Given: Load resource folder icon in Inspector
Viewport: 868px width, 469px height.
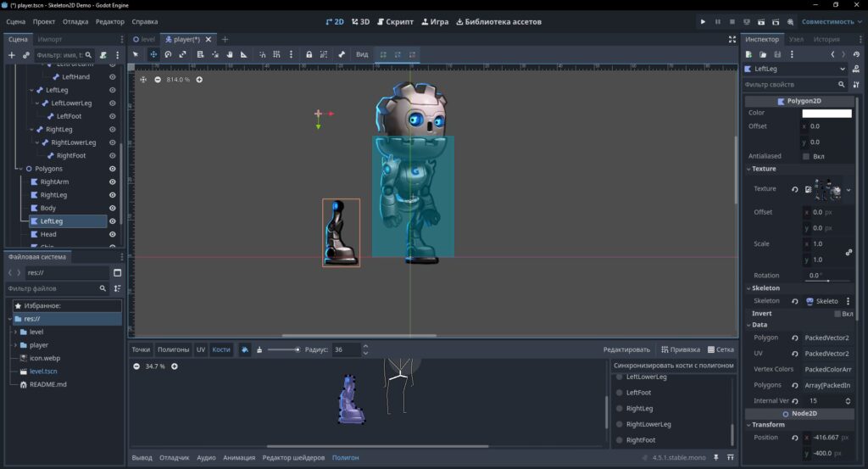Looking at the screenshot, I should (x=763, y=54).
